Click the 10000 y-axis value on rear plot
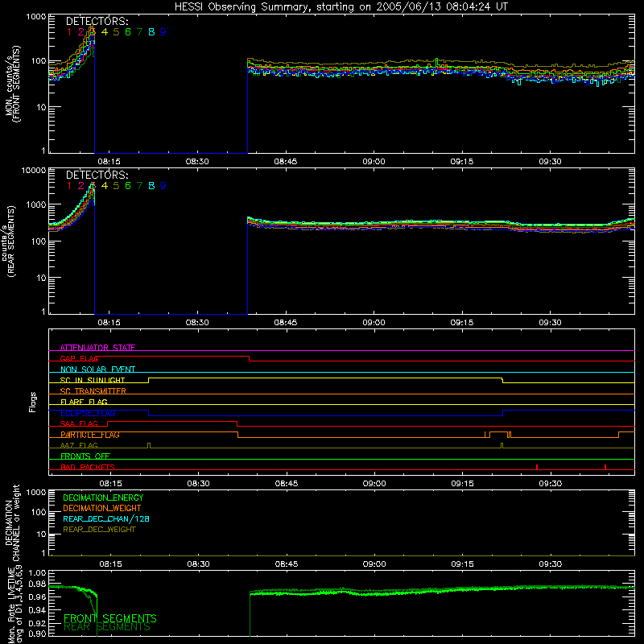This screenshot has width=644, height=644. pos(33,170)
